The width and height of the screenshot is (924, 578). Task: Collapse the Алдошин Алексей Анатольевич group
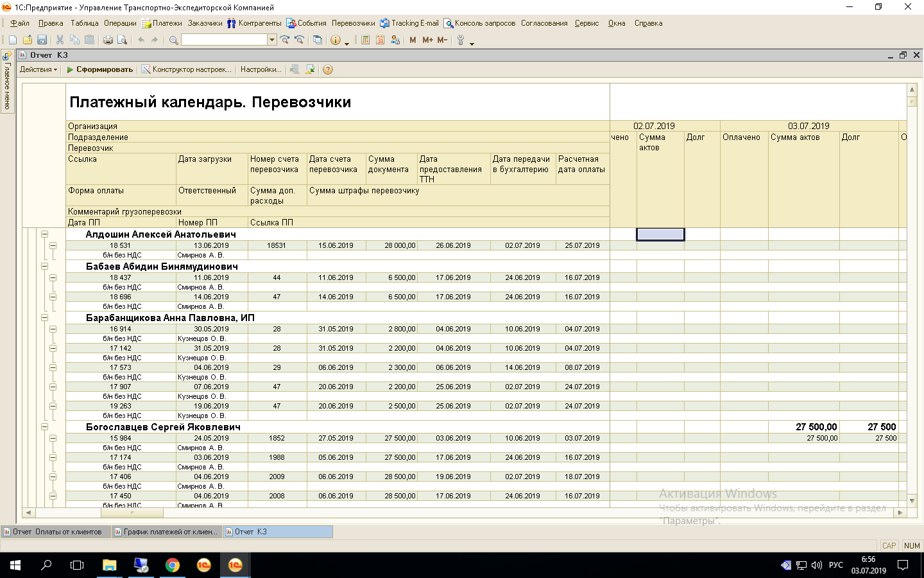tap(45, 234)
